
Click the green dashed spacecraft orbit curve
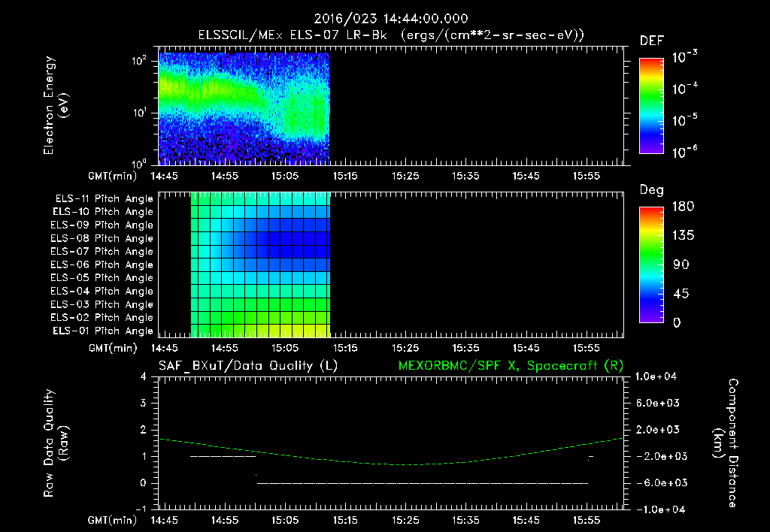click(391, 452)
